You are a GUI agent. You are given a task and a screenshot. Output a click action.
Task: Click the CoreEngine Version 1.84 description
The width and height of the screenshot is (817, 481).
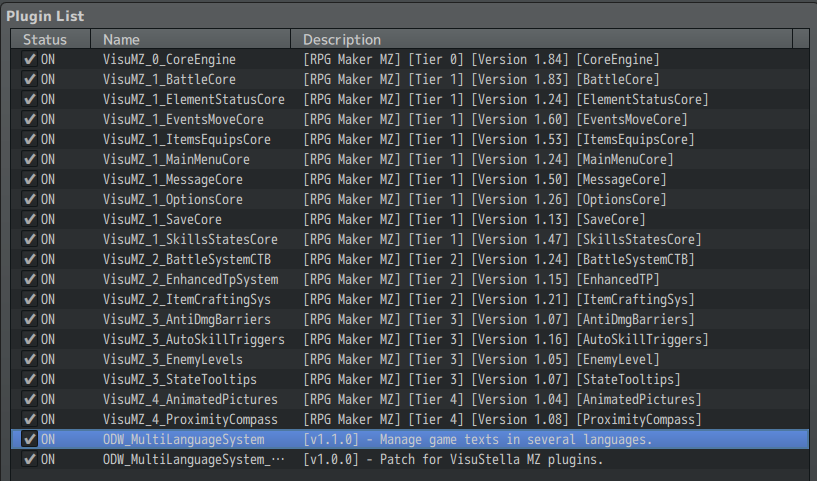point(481,59)
